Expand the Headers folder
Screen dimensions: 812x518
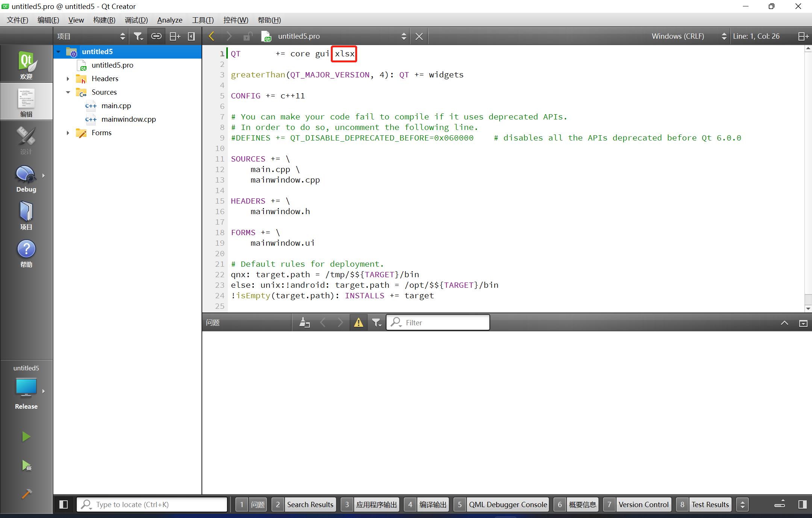coord(68,79)
